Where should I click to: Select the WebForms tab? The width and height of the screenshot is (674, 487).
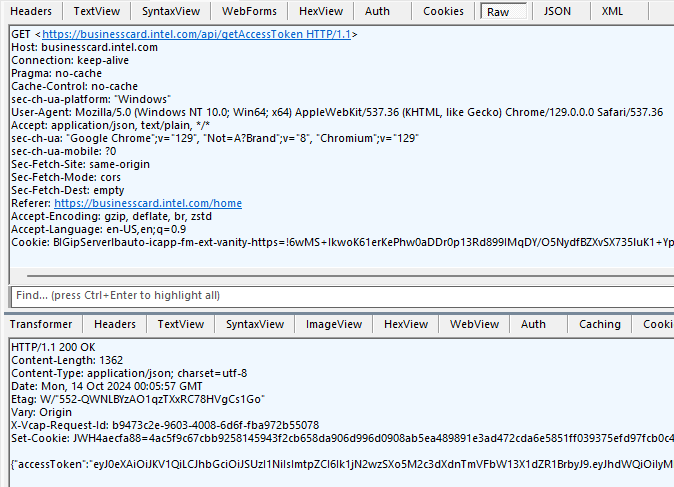pos(249,11)
